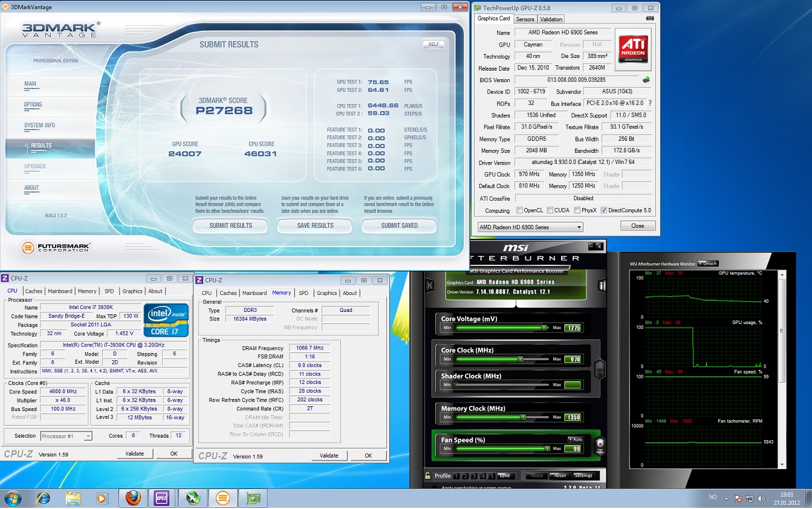Click the Afterburner clock link hexagon icon
This screenshot has height=509, width=812.
(x=600, y=368)
